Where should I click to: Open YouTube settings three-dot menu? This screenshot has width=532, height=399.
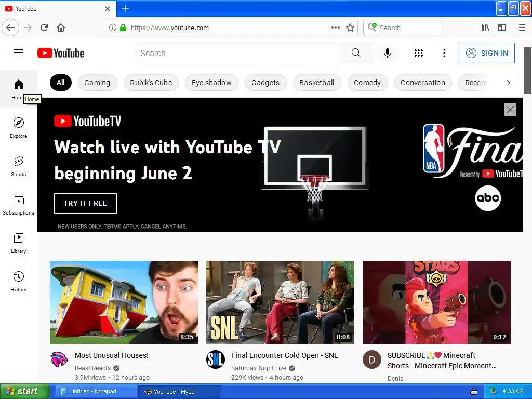pos(444,53)
